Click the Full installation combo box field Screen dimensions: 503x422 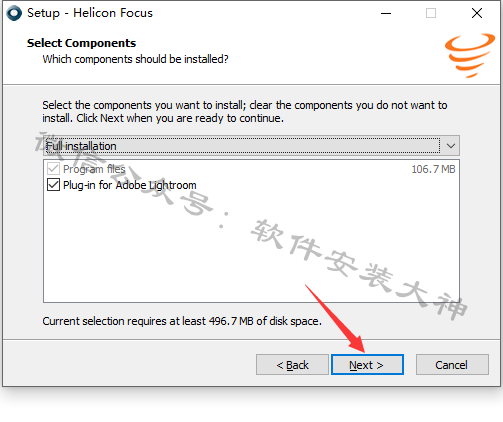[251, 146]
